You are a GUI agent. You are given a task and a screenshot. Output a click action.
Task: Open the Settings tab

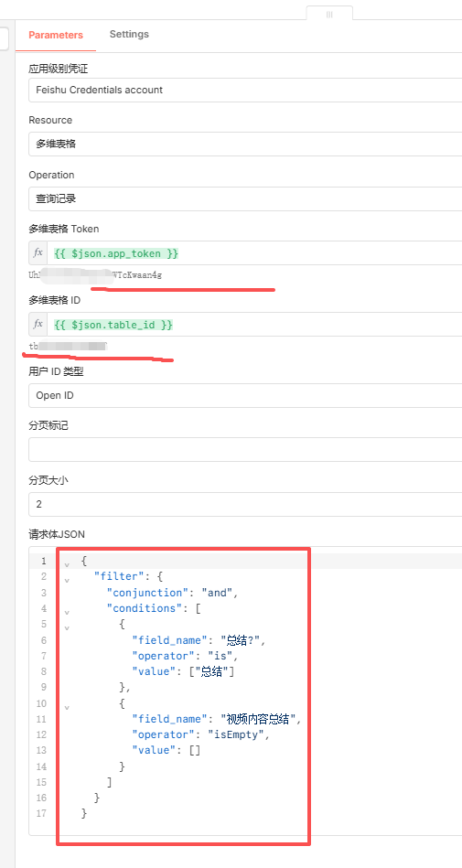pos(129,35)
